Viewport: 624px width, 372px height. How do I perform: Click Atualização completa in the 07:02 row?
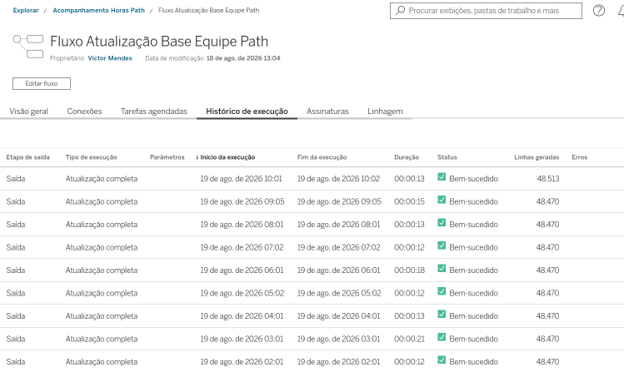(x=101, y=247)
